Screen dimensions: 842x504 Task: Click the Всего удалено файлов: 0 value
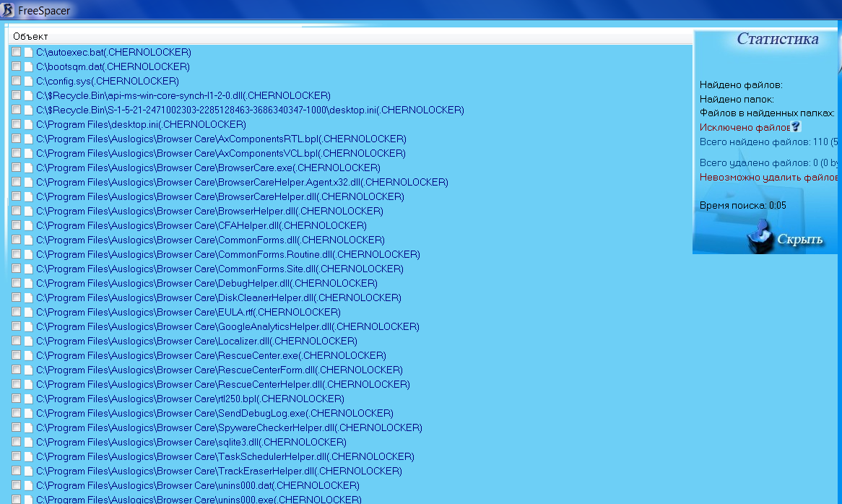click(x=768, y=162)
